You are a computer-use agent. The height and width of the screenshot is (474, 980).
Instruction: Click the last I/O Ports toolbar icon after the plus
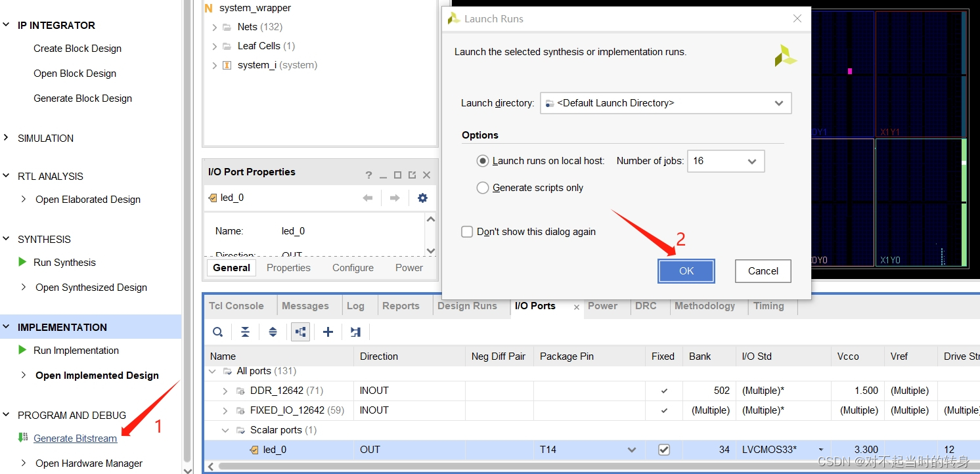[356, 332]
